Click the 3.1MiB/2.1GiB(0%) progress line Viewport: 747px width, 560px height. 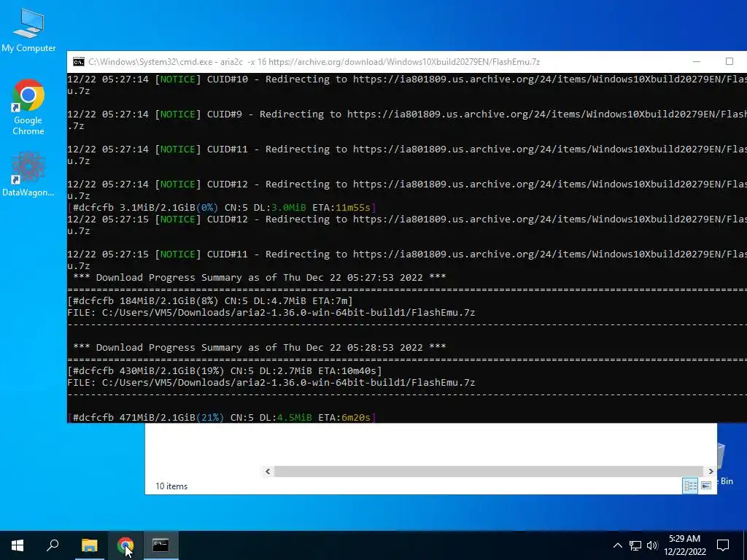(222, 208)
